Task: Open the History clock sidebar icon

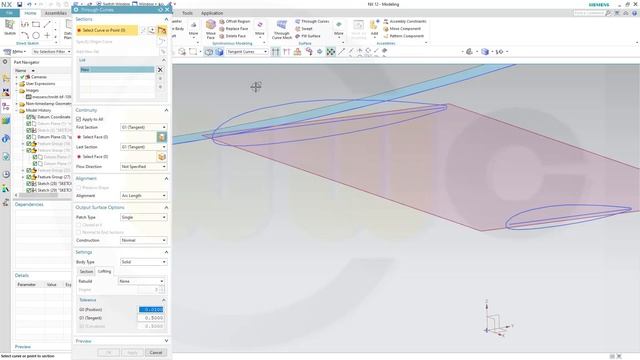Action: (6, 175)
